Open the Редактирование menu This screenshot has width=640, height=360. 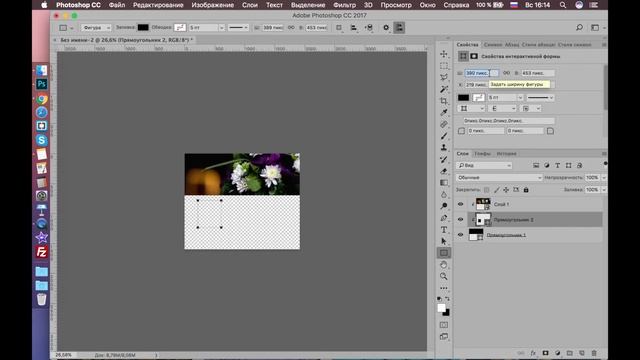[158, 5]
